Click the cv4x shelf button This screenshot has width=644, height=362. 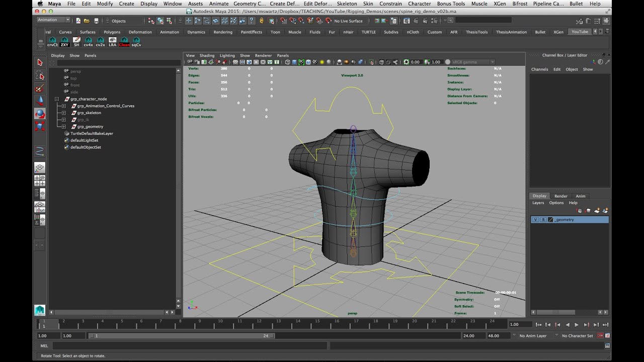point(88,42)
